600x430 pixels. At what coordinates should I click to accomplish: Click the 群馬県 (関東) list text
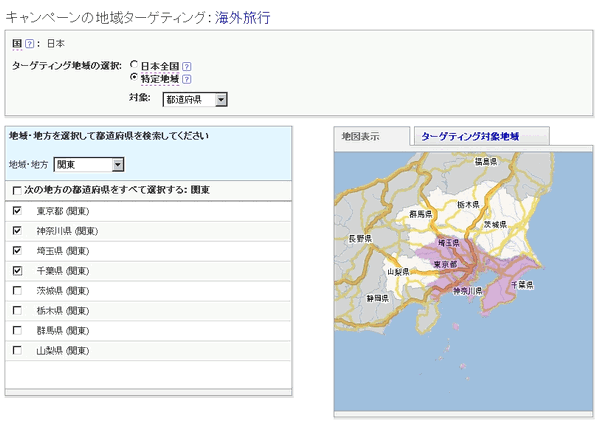pos(63,331)
